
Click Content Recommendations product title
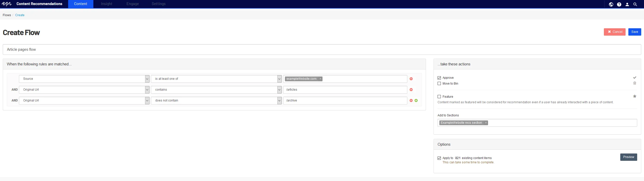click(x=39, y=4)
